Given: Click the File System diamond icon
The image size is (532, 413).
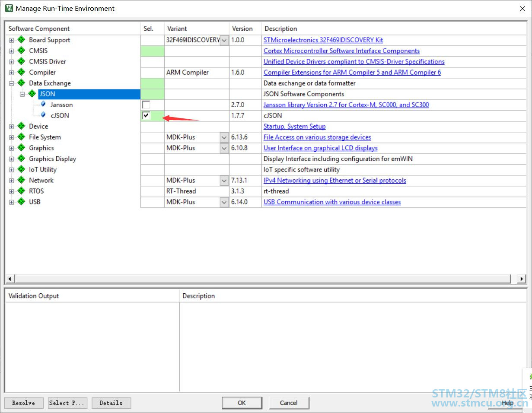Looking at the screenshot, I should (21, 137).
